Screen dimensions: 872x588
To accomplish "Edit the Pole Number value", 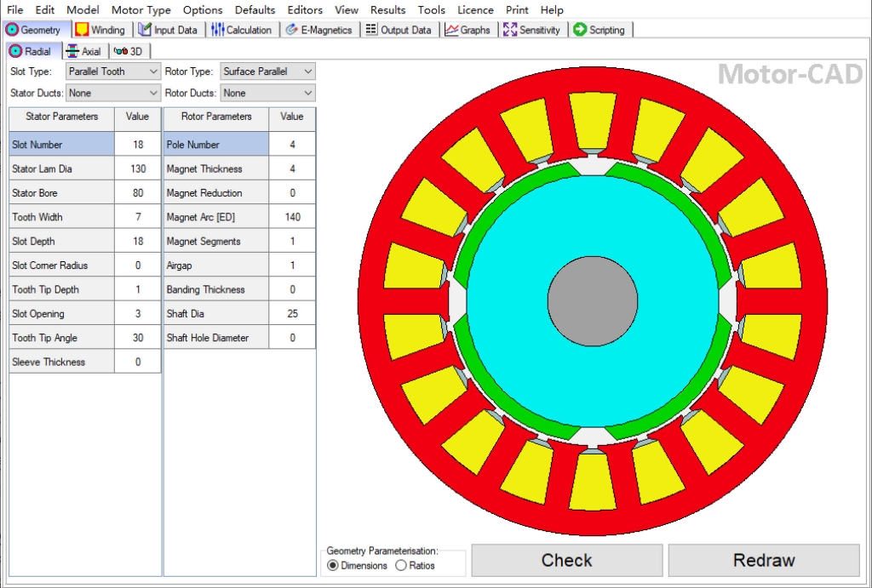I will click(x=293, y=145).
